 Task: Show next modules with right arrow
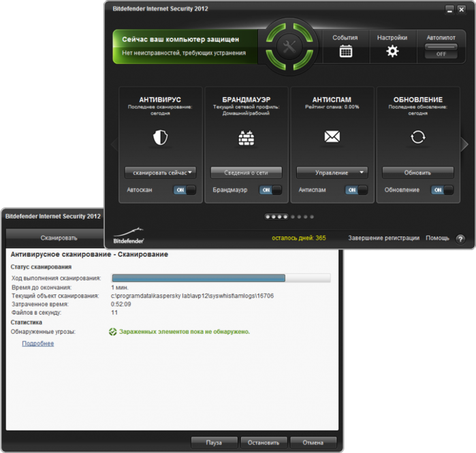(465, 144)
